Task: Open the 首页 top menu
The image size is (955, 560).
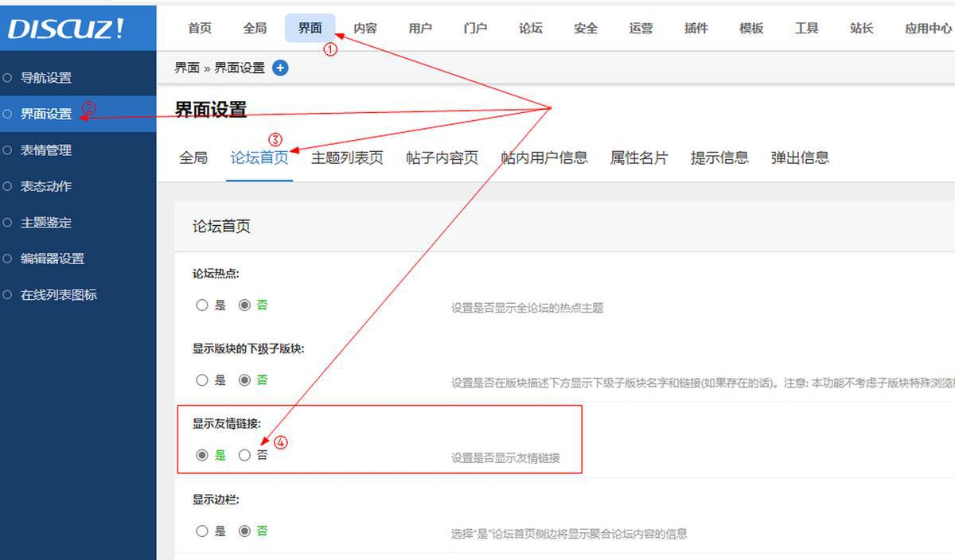Action: [x=200, y=28]
